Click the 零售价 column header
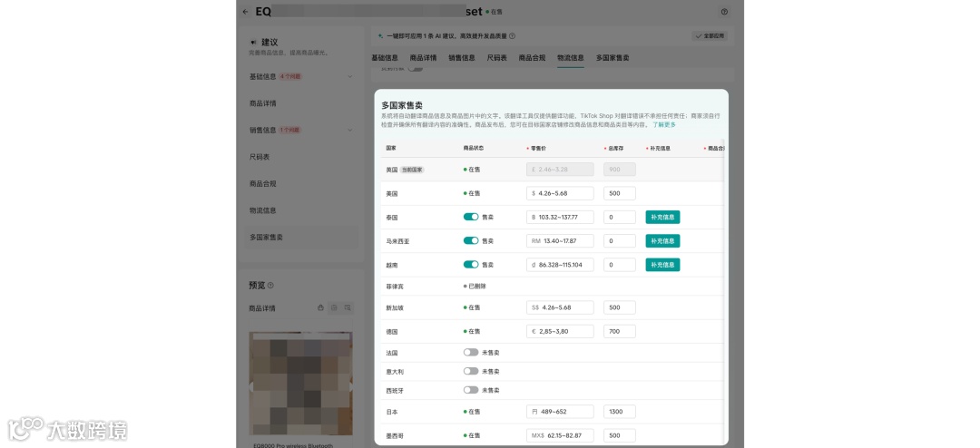 point(536,148)
